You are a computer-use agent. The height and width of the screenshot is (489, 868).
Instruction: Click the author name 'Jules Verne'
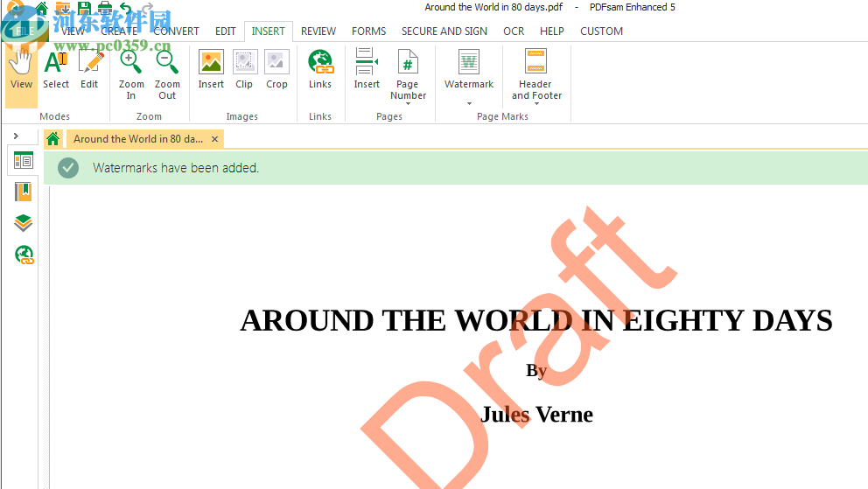(x=536, y=415)
